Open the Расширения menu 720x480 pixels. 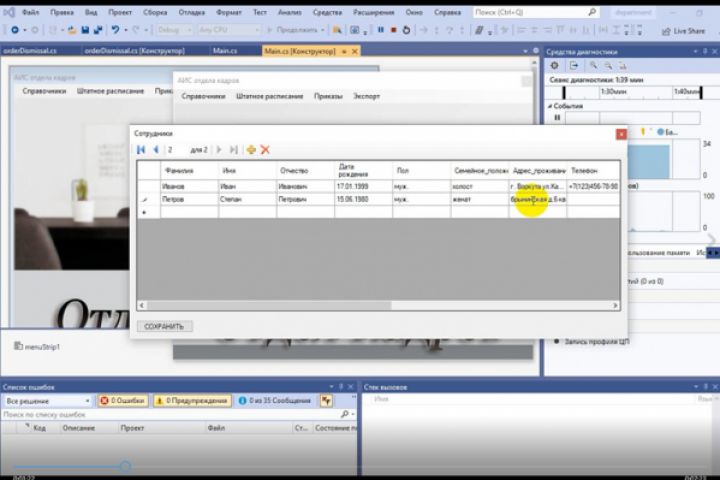pyautogui.click(x=374, y=12)
